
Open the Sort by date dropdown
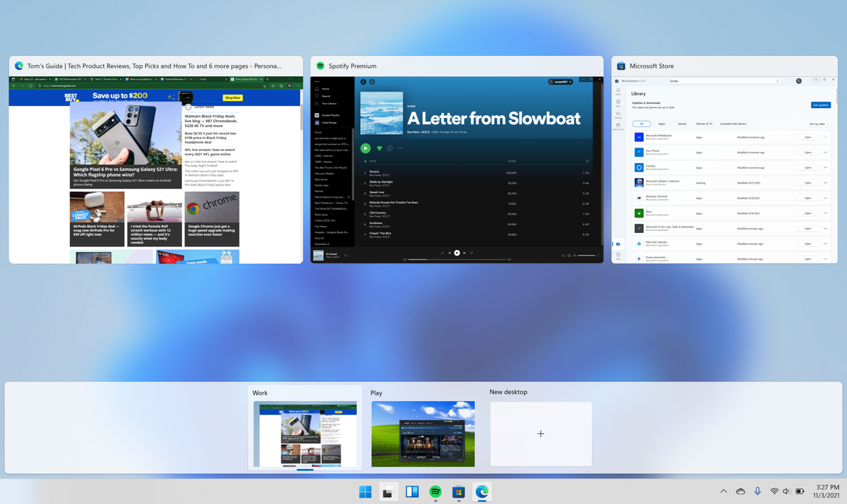pos(818,124)
